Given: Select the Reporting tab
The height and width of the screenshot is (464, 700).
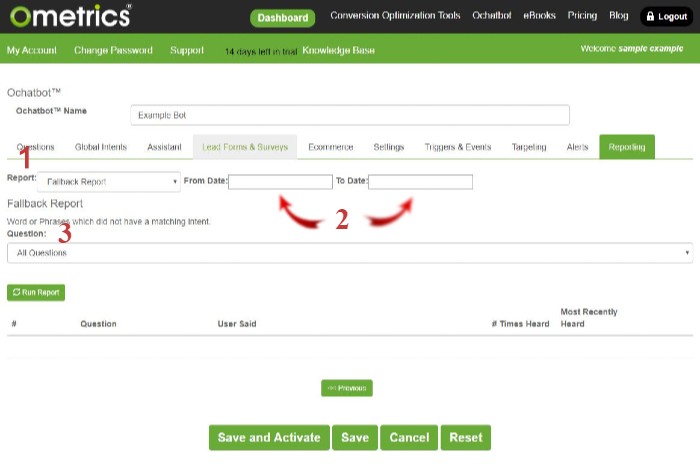Looking at the screenshot, I should (627, 147).
